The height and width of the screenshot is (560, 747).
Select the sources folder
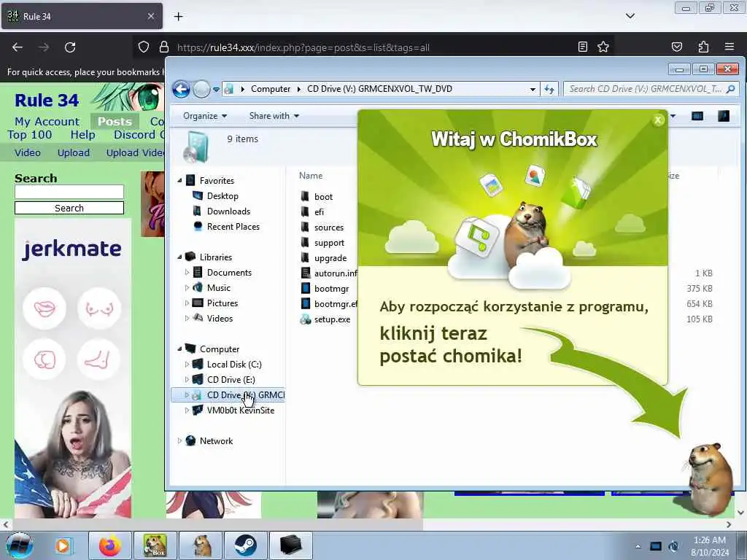pos(329,227)
